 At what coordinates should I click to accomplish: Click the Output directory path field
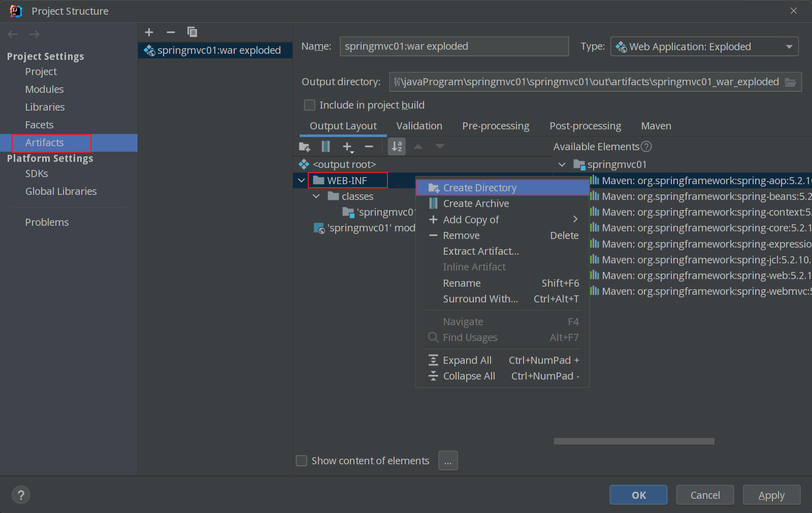pyautogui.click(x=586, y=82)
